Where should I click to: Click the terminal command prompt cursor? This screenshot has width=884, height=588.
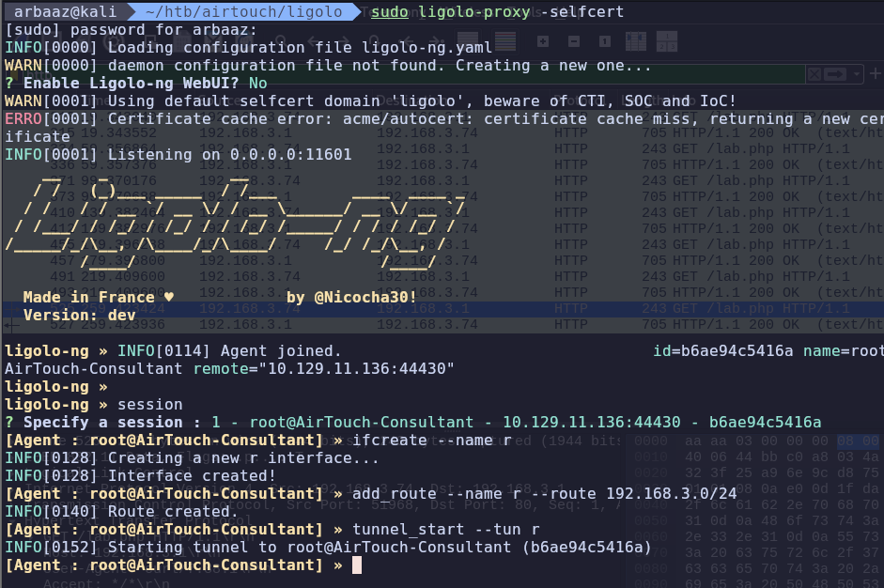pyautogui.click(x=357, y=565)
